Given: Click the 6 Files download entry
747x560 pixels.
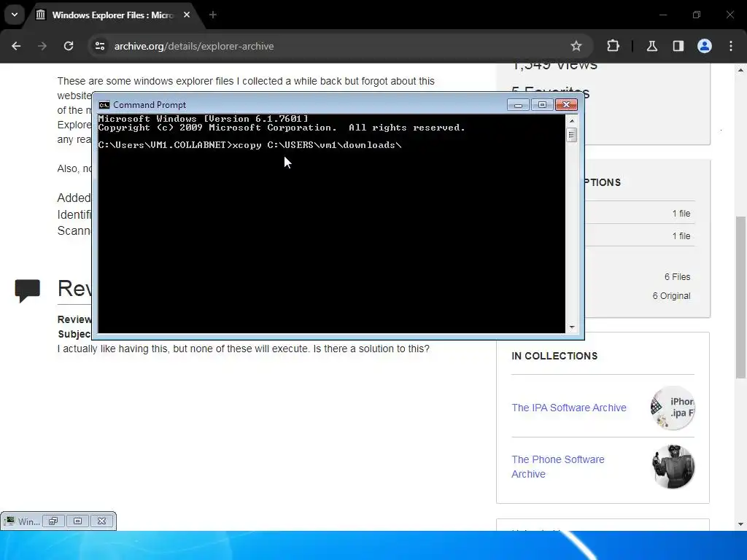Looking at the screenshot, I should [x=677, y=276].
